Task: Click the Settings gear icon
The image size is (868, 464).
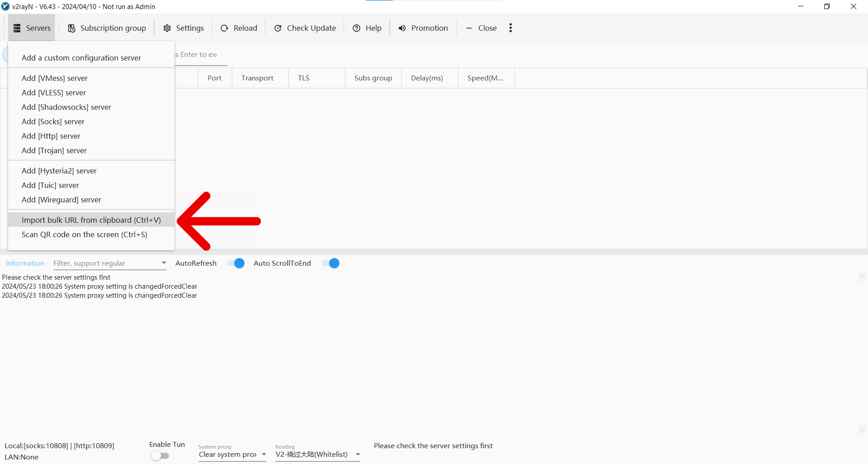Action: (167, 28)
